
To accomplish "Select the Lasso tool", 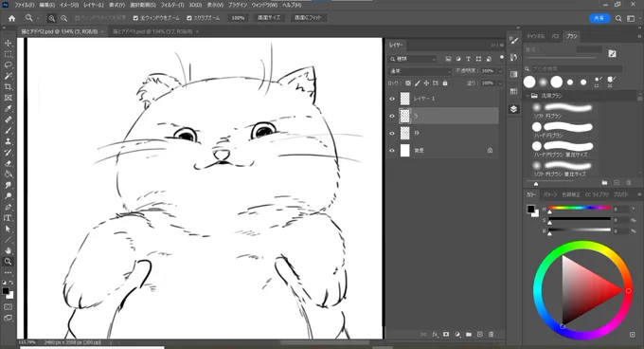I will point(8,64).
